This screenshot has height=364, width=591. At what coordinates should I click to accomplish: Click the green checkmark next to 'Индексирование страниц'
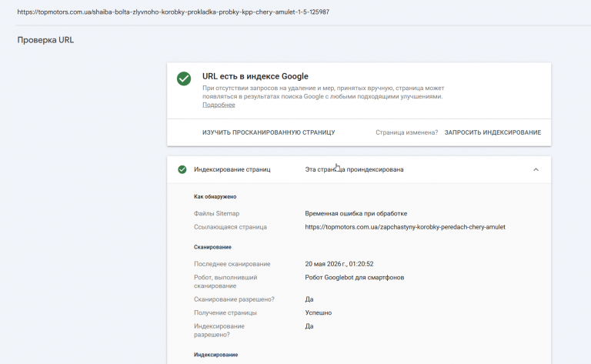tap(182, 169)
